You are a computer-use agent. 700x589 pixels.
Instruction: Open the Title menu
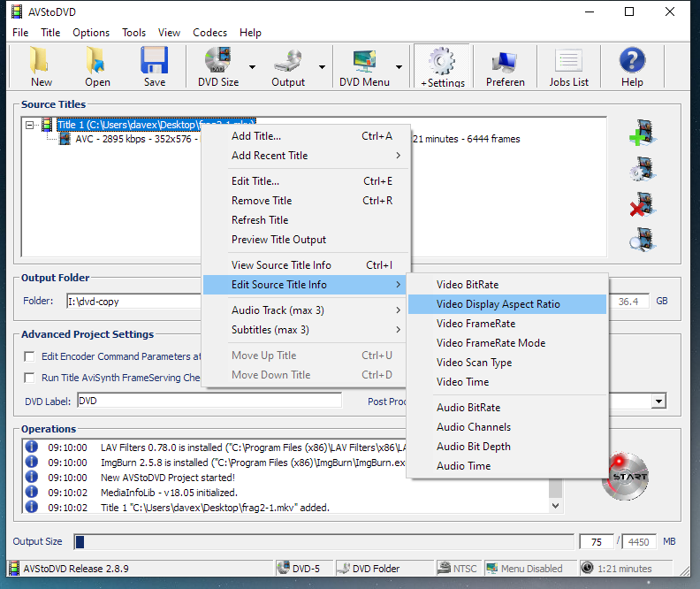point(50,33)
